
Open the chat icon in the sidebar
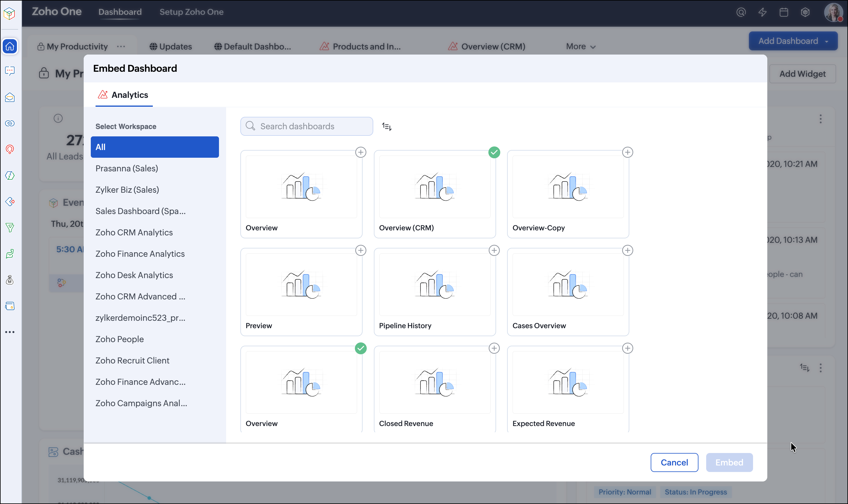(x=10, y=71)
